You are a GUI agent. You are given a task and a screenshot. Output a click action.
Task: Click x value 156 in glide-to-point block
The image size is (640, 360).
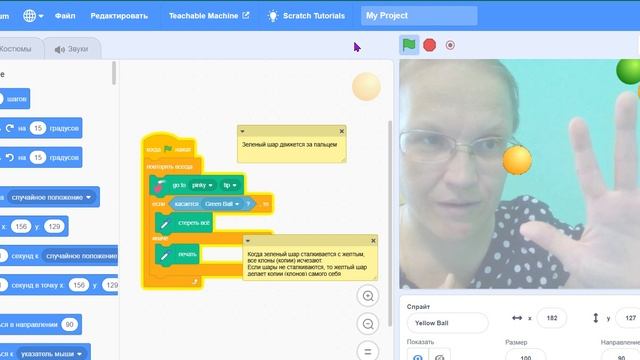click(79, 285)
